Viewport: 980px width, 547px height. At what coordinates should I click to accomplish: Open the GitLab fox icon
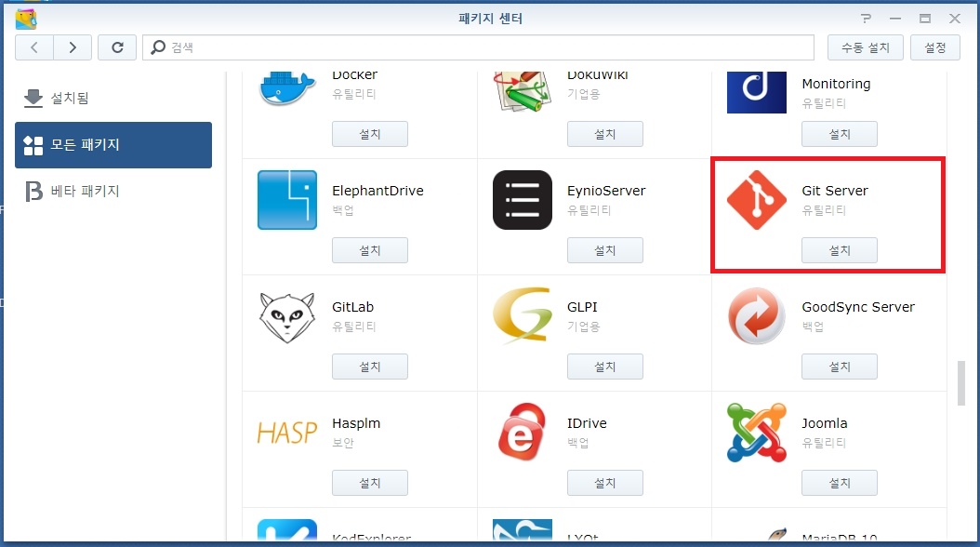click(287, 317)
